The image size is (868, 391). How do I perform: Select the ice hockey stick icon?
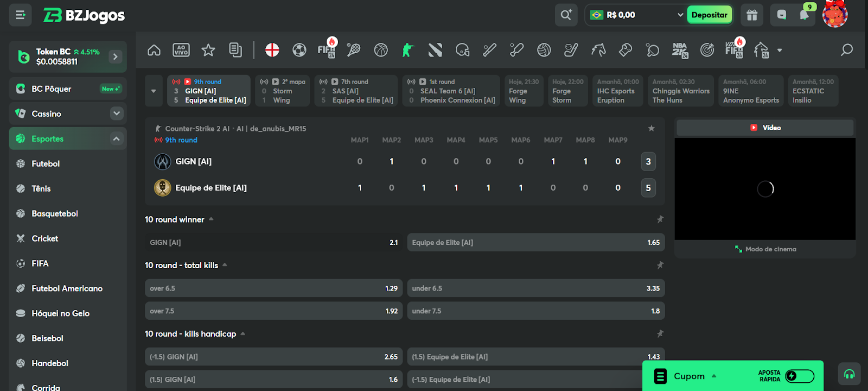click(x=571, y=50)
